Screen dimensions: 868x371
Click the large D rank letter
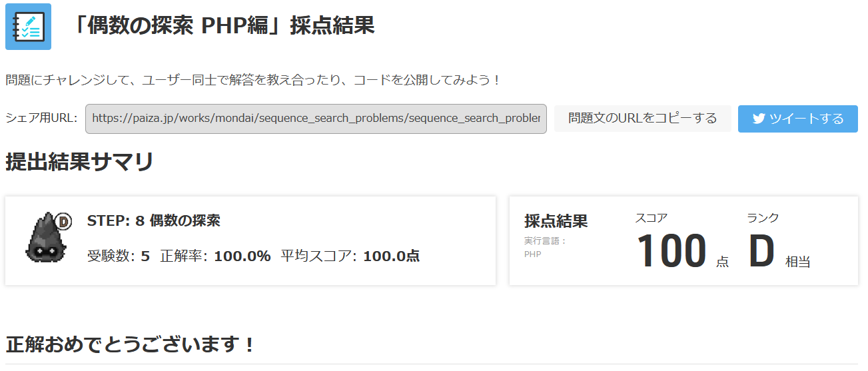click(761, 252)
